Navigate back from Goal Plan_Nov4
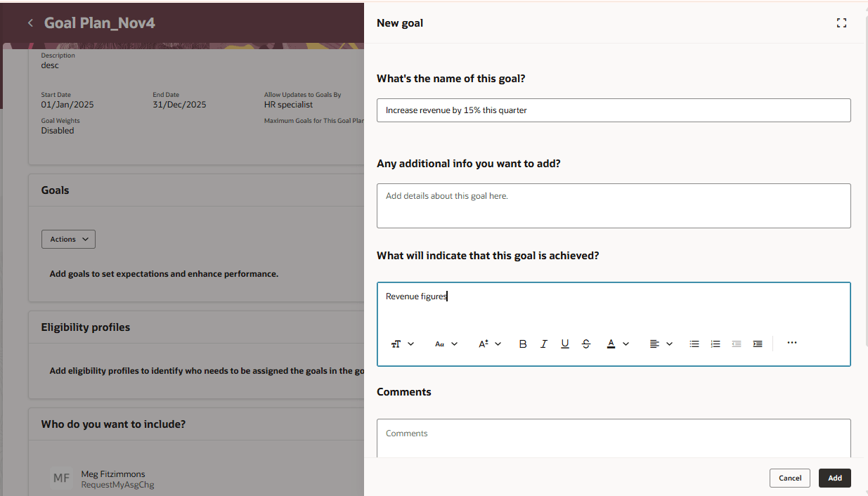 30,22
